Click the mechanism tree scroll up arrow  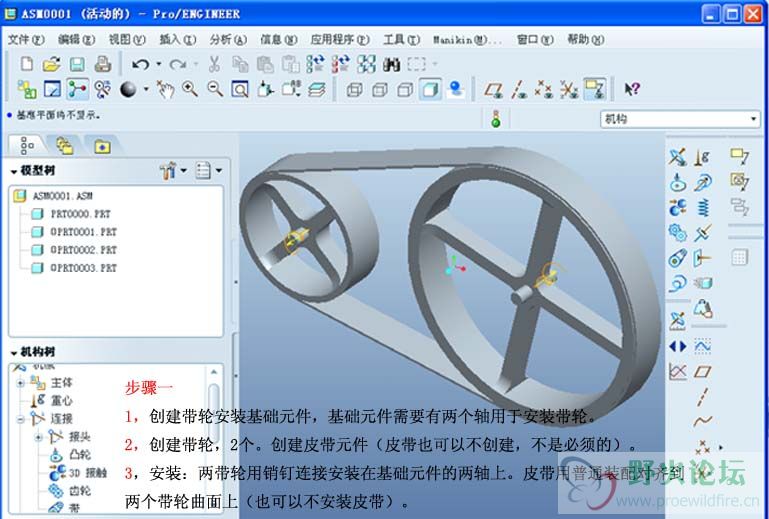point(214,372)
